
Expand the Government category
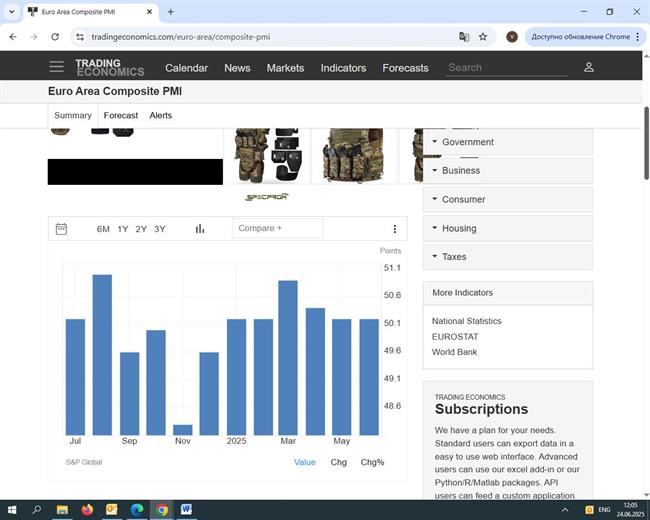508,142
